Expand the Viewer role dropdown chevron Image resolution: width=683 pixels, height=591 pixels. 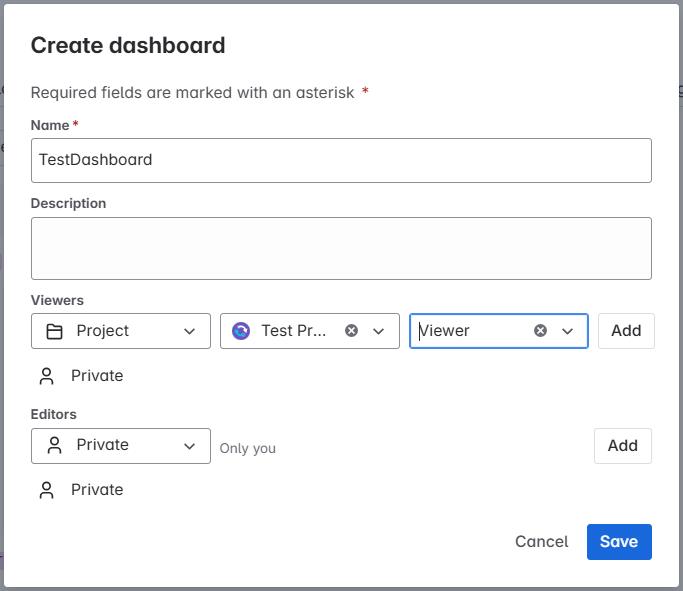coord(567,331)
